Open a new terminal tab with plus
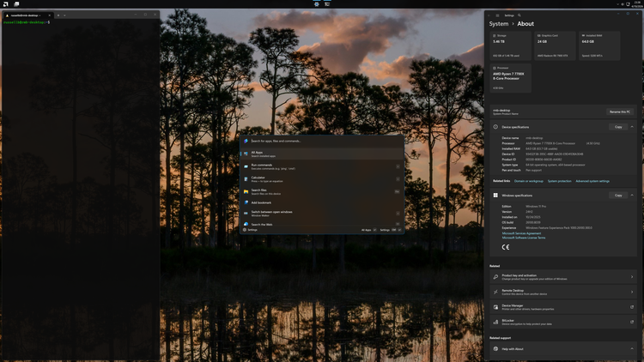Viewport: 644px width, 362px height. point(58,15)
